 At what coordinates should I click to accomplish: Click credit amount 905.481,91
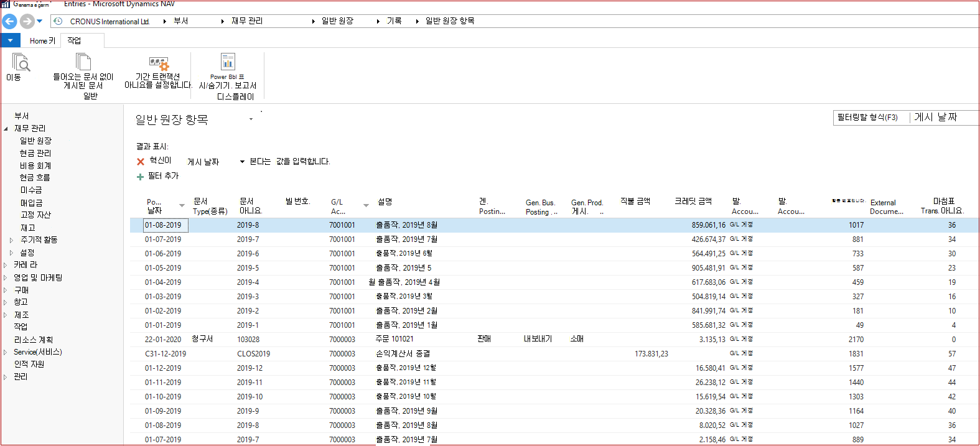coord(709,268)
